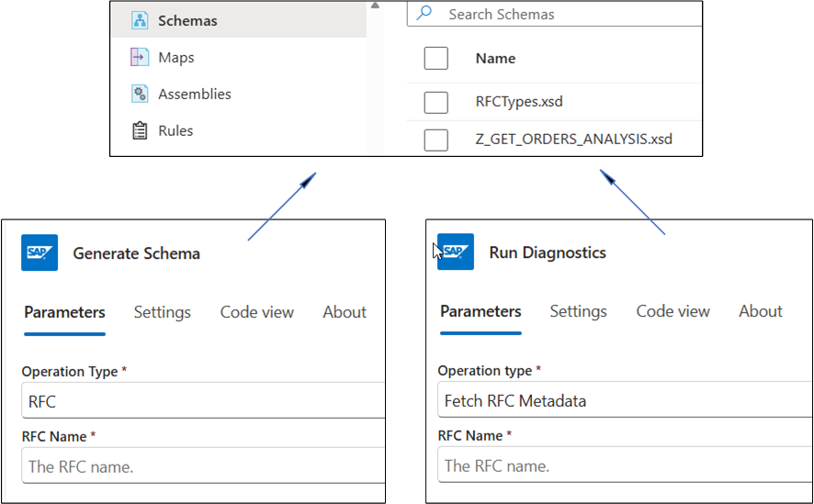814x504 pixels.
Task: Open the Z_GET_ORDERS_ANALYSIS.xsd schema
Action: click(x=573, y=140)
